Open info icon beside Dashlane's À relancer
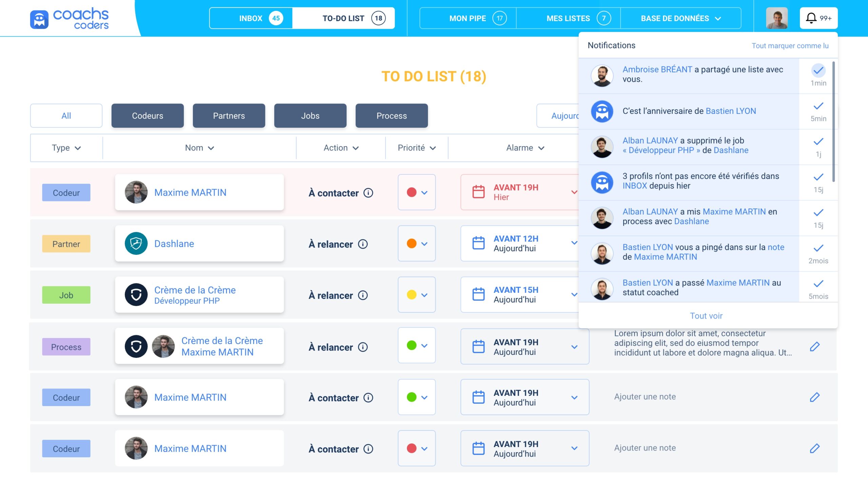 [x=363, y=244]
